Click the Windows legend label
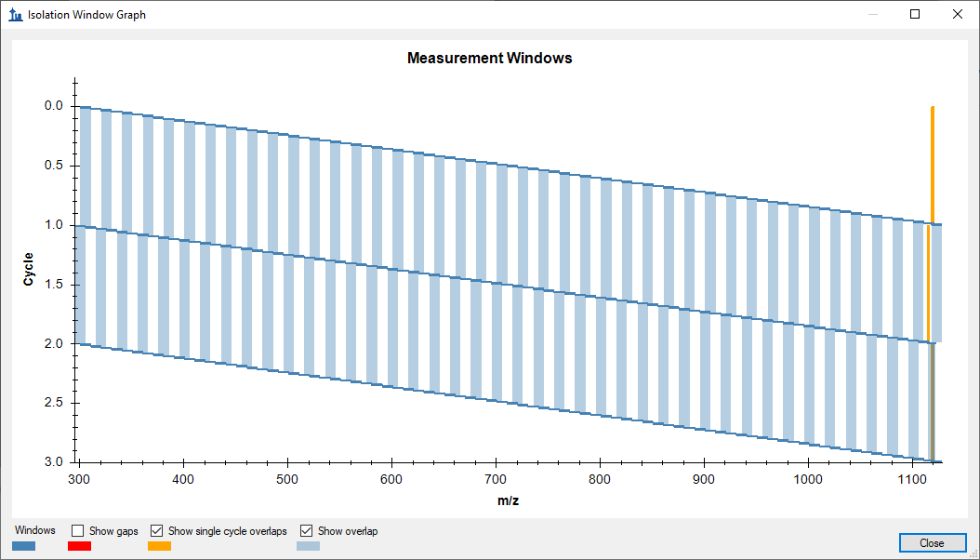Screen dimensions: 980x560 (x=34, y=531)
